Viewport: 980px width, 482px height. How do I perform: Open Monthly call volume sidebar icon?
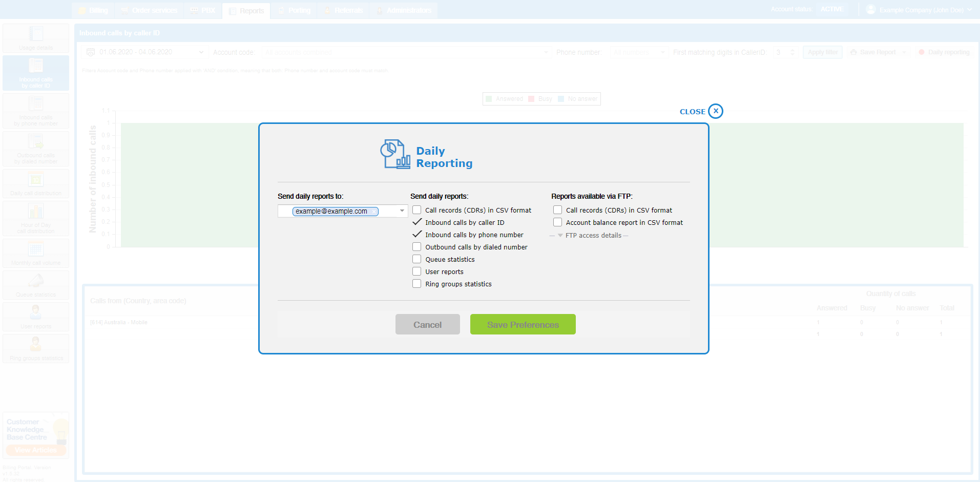point(36,253)
